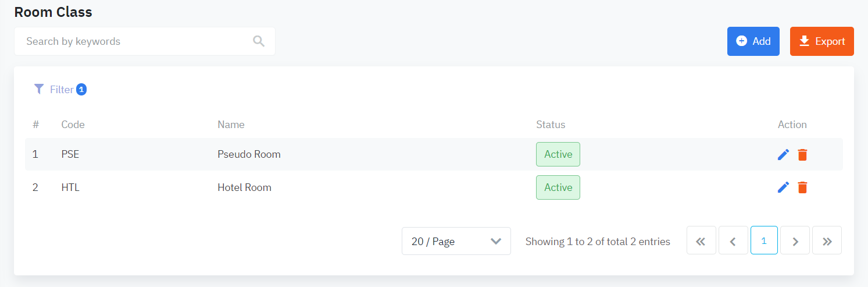This screenshot has width=868, height=287.
Task: Click the Active status of Hotel Room
Action: tap(558, 187)
